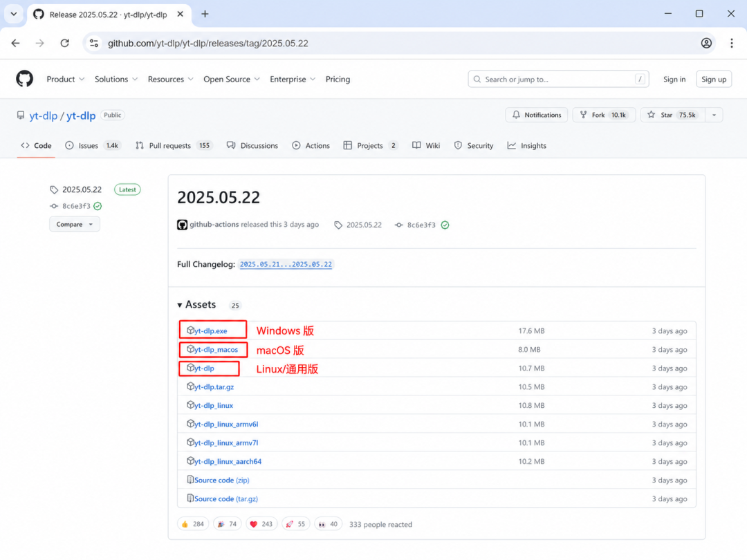Open sidebar commit 8c6e3f3
The height and width of the screenshot is (560, 747).
[76, 206]
